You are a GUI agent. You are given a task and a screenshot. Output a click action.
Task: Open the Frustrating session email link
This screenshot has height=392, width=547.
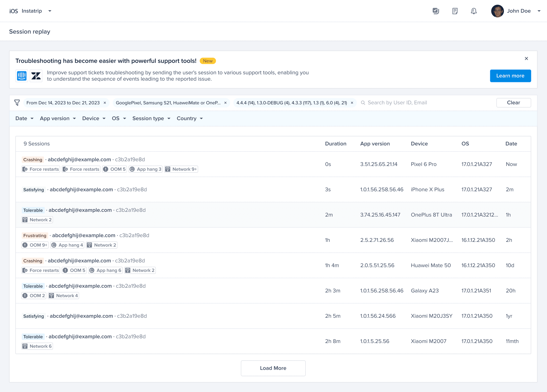pyautogui.click(x=84, y=235)
